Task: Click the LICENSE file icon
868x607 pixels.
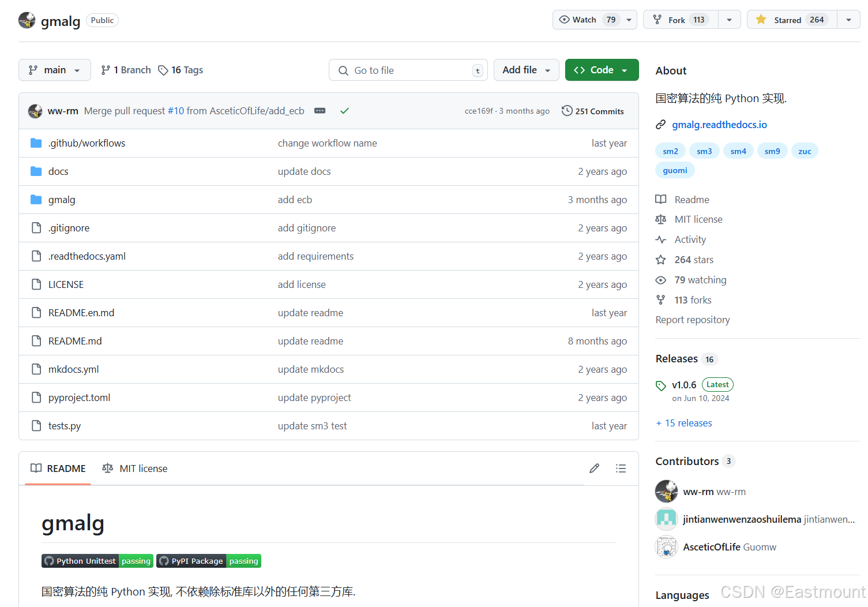Action: coord(36,284)
